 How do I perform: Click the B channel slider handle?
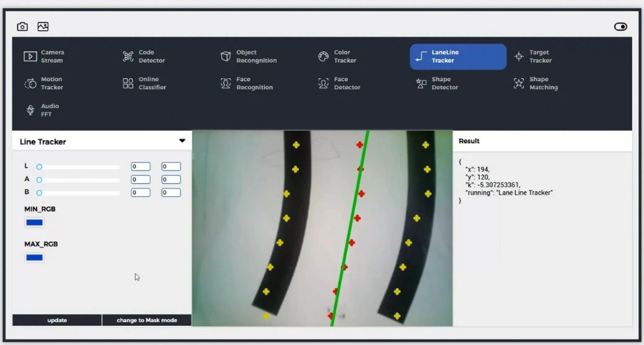pyautogui.click(x=39, y=192)
